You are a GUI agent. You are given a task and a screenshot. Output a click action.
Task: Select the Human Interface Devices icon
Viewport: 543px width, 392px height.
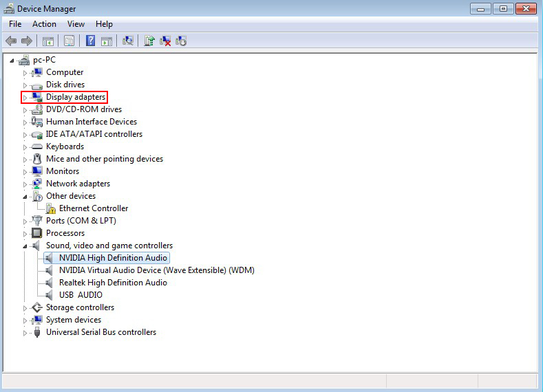pos(36,122)
